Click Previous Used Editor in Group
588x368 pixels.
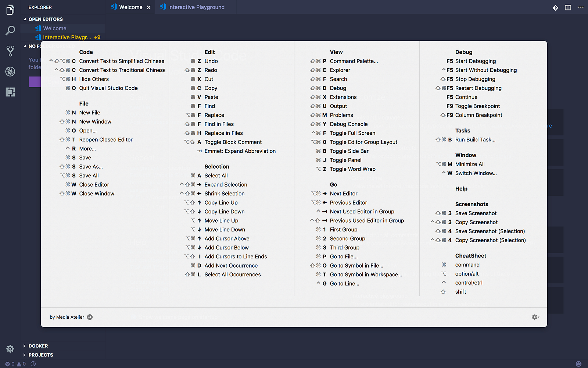tap(367, 220)
